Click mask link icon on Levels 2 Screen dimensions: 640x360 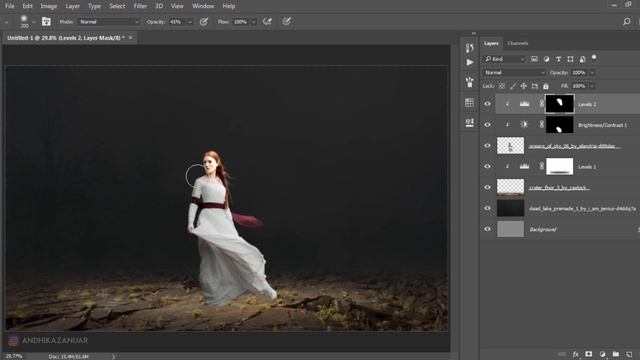(x=542, y=104)
